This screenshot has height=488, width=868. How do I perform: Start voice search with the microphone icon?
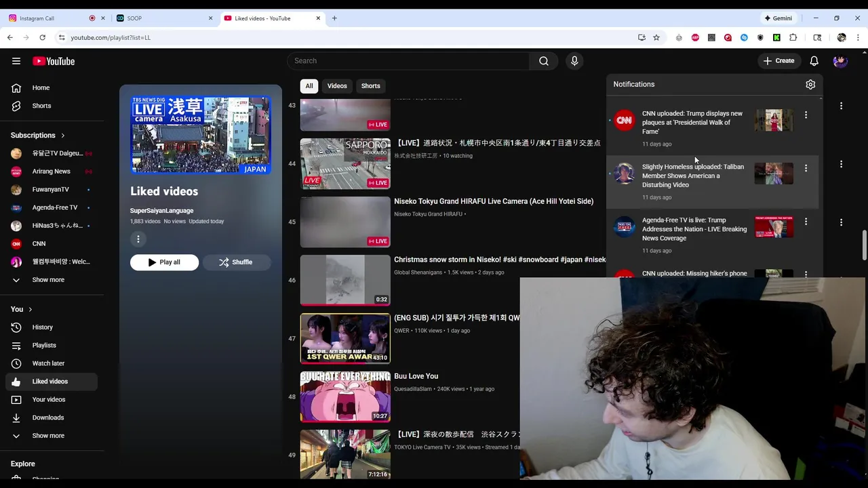tap(574, 61)
